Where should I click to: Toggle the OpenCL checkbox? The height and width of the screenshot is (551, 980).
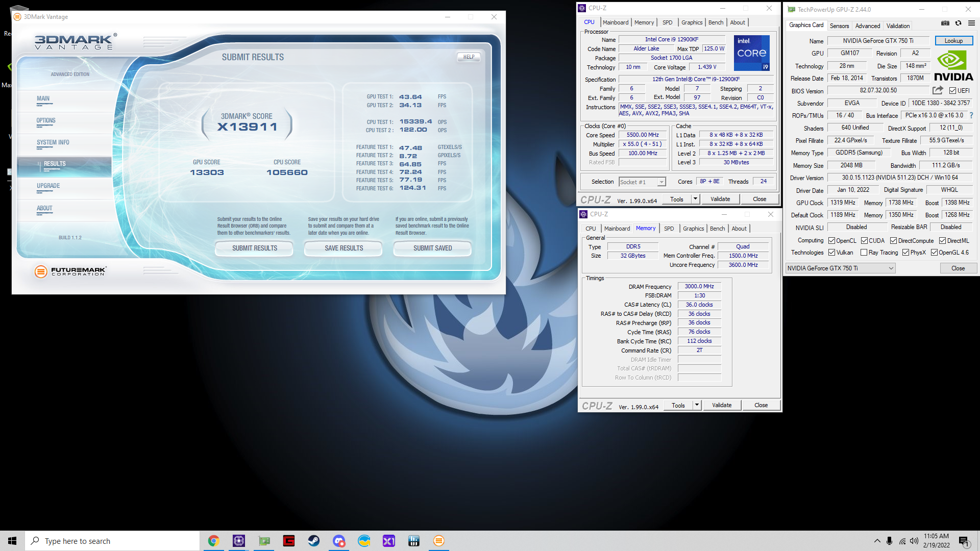click(x=831, y=241)
